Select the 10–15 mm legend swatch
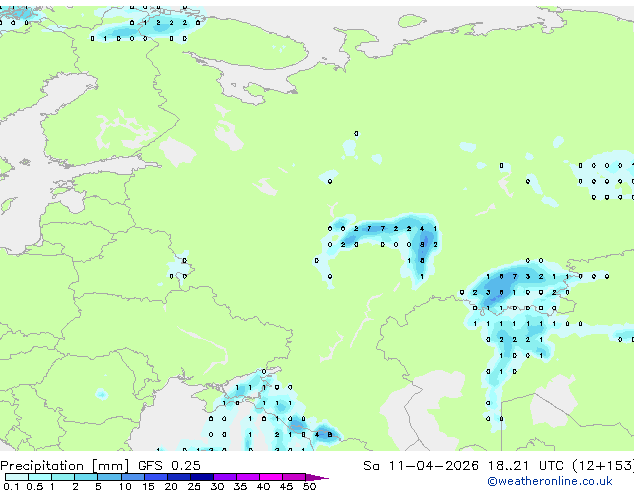 (133, 477)
